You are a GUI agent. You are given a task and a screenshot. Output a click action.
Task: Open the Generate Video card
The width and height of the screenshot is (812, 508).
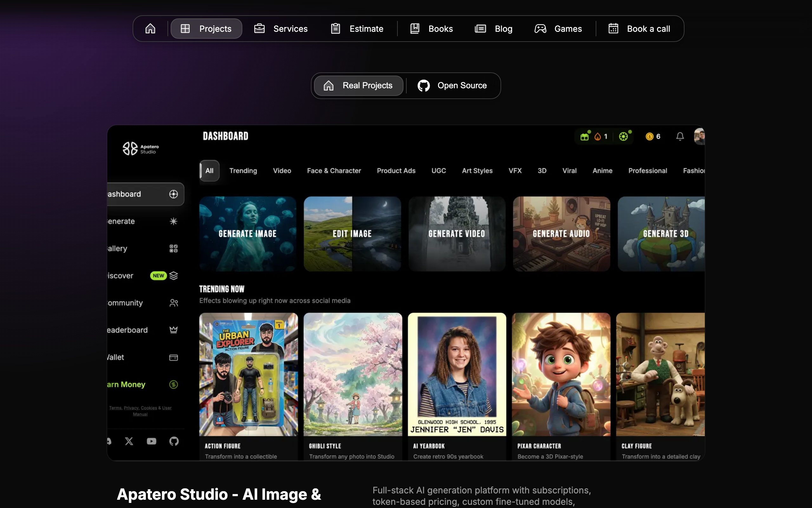coord(457,234)
